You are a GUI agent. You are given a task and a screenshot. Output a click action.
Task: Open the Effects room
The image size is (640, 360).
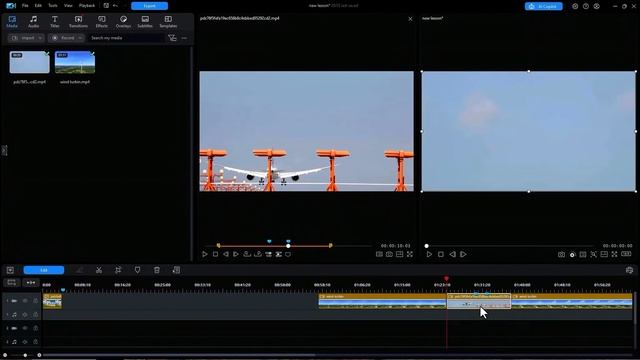pyautogui.click(x=102, y=22)
